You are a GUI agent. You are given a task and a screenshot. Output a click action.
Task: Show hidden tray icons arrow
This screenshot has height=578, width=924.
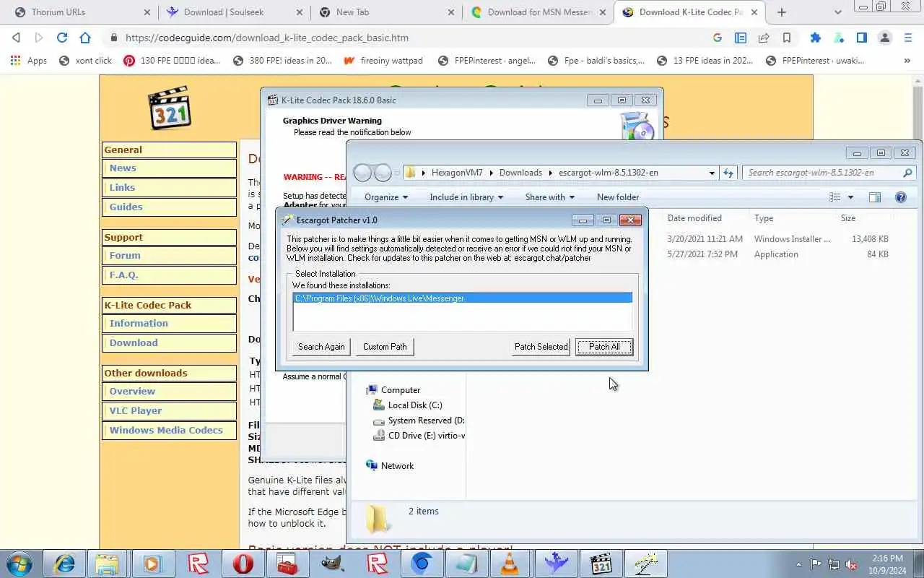(798, 564)
